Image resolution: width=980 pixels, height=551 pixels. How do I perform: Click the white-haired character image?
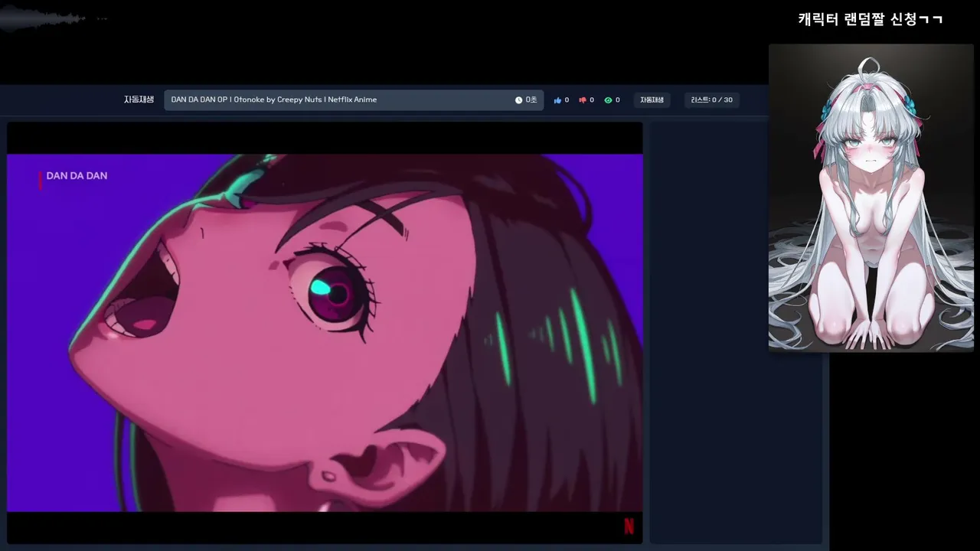[871, 197]
